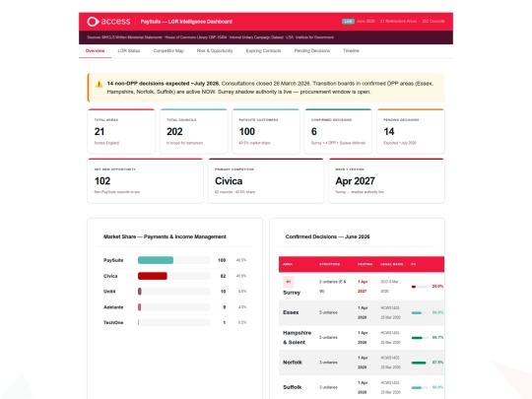Click the Suffolk area name in the table

pyautogui.click(x=293, y=387)
